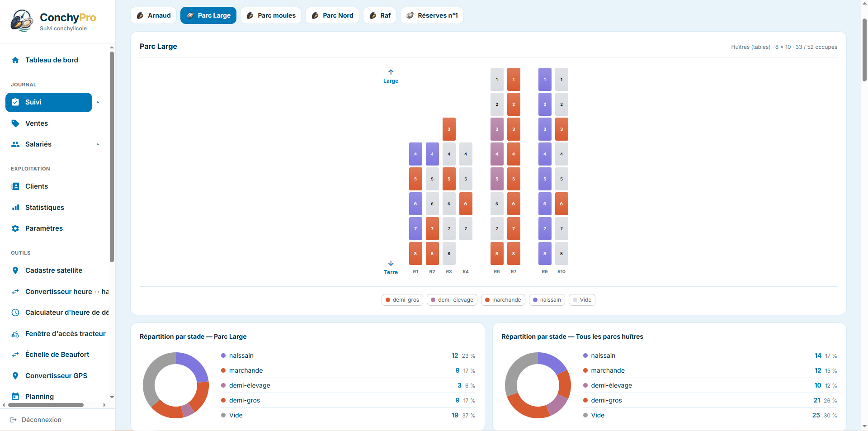Click the Paramètres gear icon

[x=15, y=228]
